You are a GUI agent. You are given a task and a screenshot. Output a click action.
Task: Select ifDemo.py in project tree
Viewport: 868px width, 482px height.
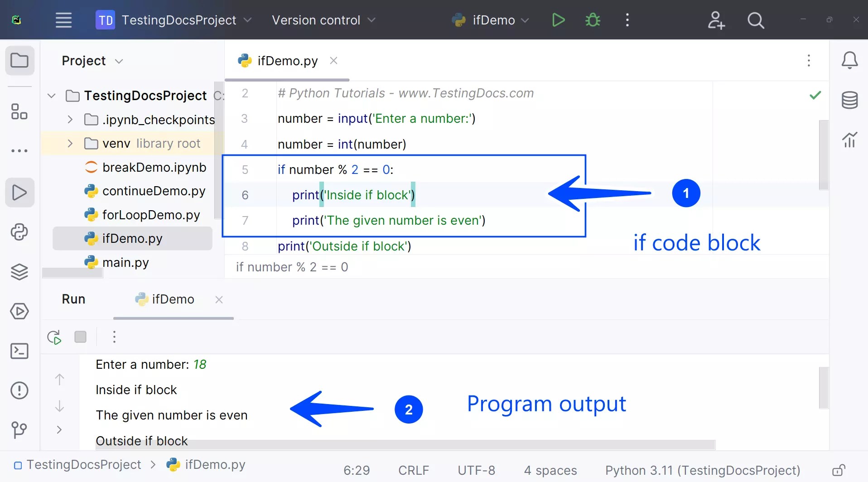pos(132,239)
